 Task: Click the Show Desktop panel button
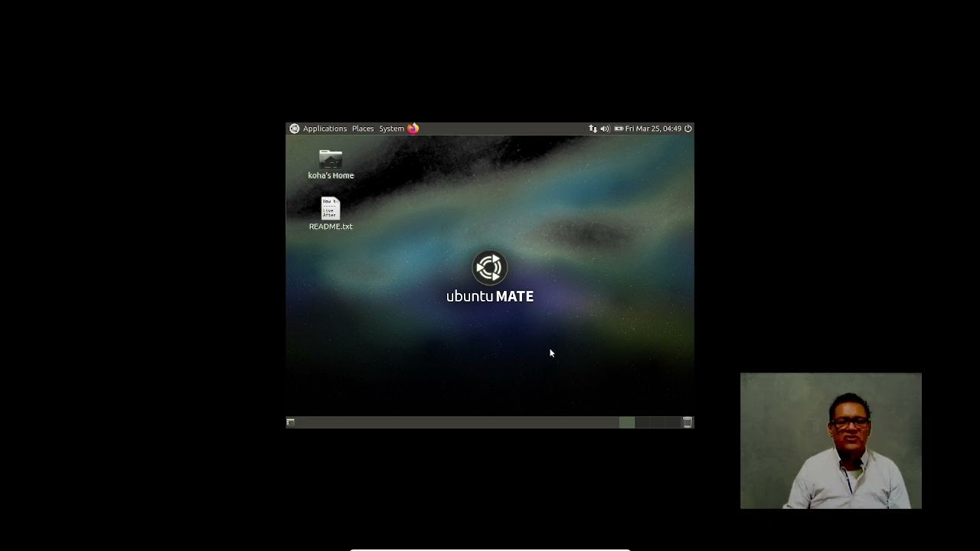[x=290, y=422]
